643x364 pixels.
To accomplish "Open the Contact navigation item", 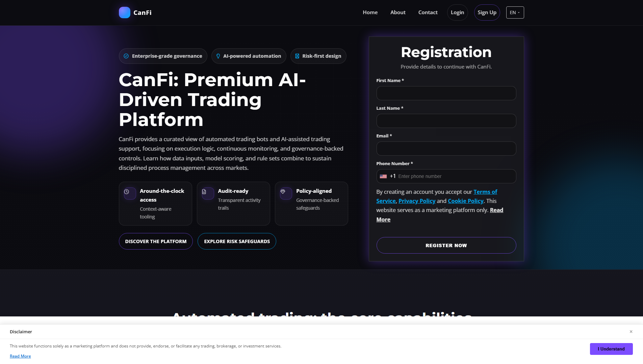I will point(428,12).
